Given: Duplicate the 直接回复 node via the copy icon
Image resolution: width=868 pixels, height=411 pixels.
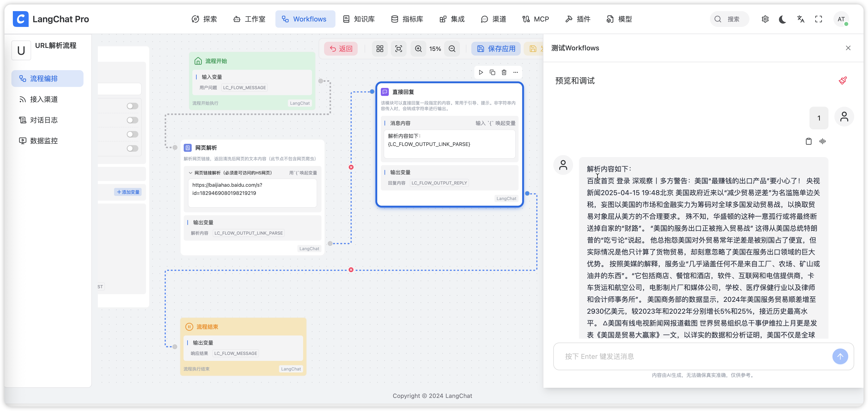Looking at the screenshot, I should click(x=492, y=72).
